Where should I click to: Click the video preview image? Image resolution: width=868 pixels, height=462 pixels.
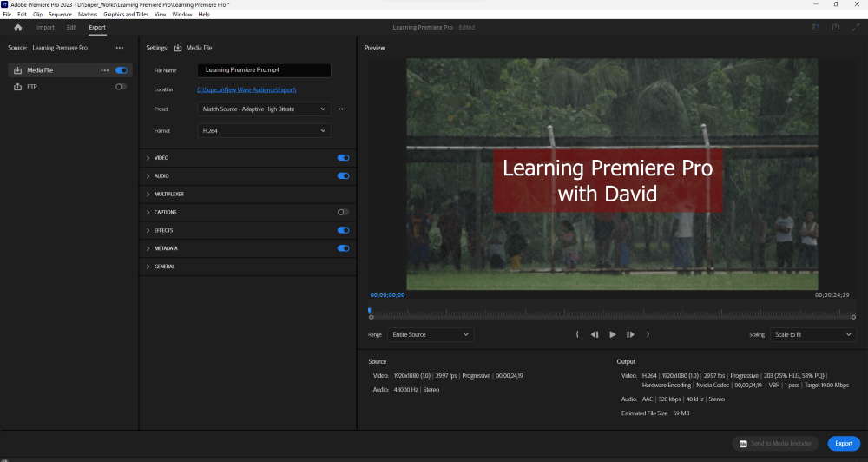coord(612,174)
